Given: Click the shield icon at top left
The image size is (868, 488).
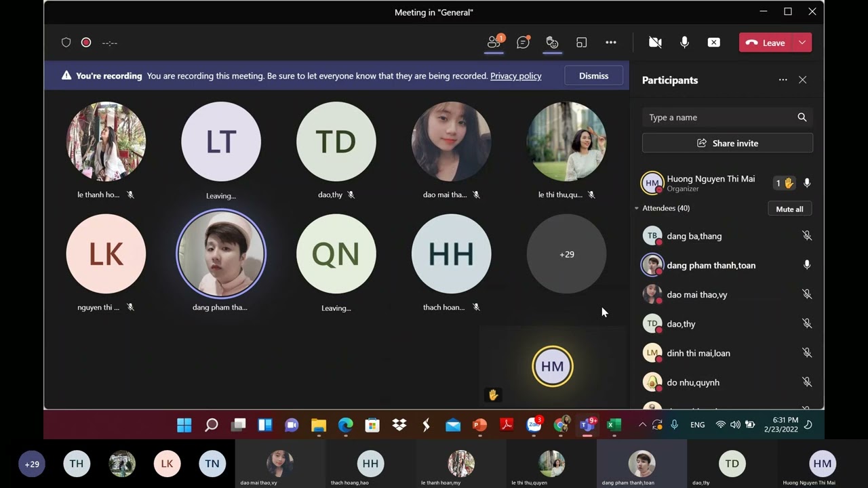Looking at the screenshot, I should [x=66, y=42].
